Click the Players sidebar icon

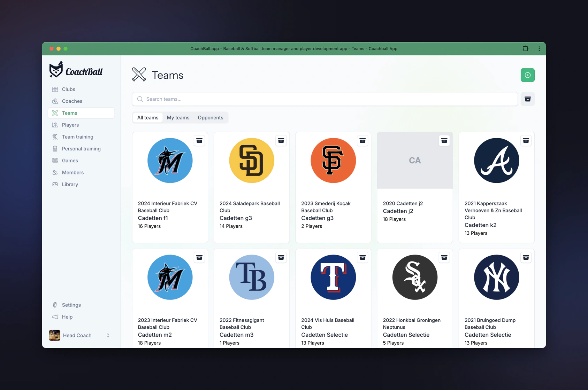pos(55,125)
